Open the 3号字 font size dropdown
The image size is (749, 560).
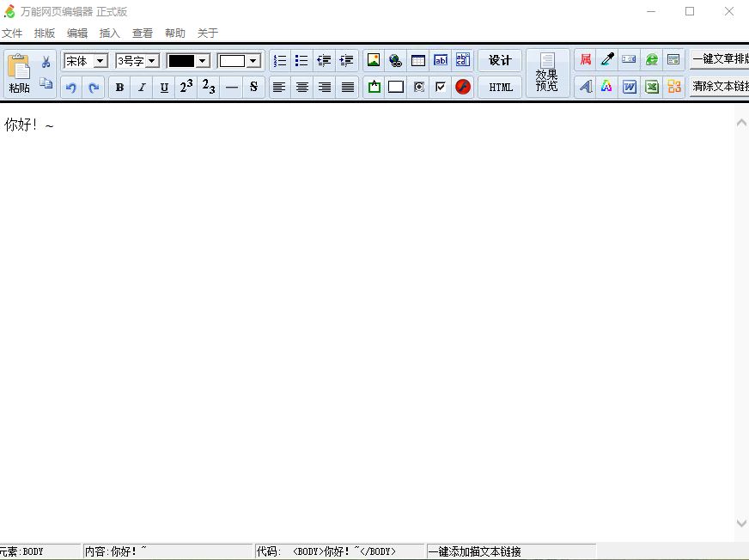pyautogui.click(x=151, y=61)
